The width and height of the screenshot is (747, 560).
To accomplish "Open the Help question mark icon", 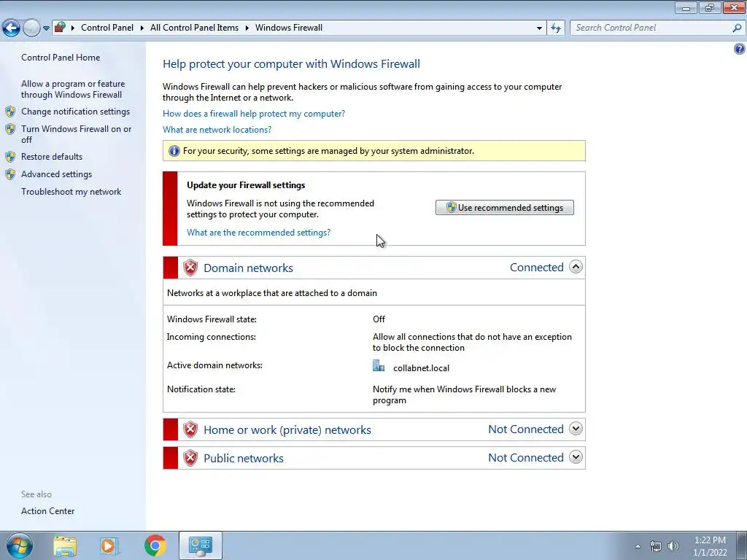I will [739, 49].
